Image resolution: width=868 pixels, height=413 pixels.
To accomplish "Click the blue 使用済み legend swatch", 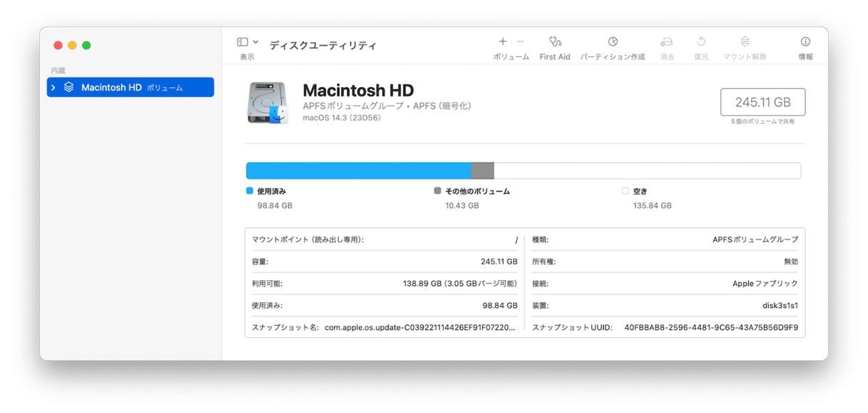I will [250, 191].
